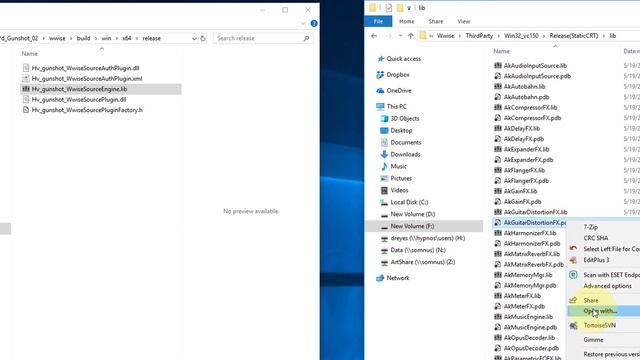Viewport: 640px width, 360px height.
Task: Open the Desktop folder in the sidebar
Action: click(401, 131)
